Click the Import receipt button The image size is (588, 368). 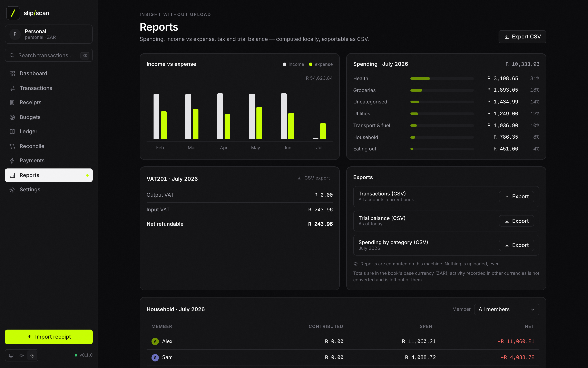pyautogui.click(x=49, y=337)
